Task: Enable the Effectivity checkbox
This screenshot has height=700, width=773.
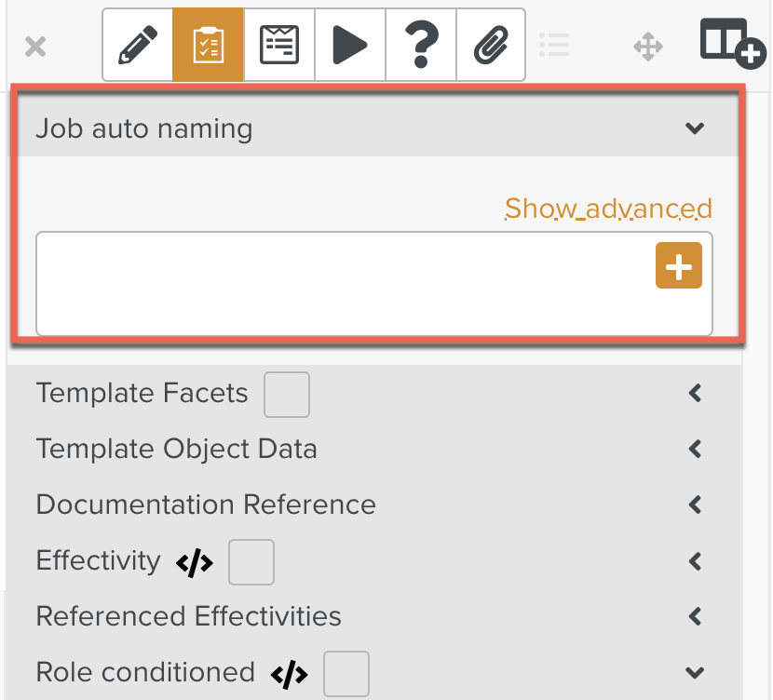Action: (251, 561)
